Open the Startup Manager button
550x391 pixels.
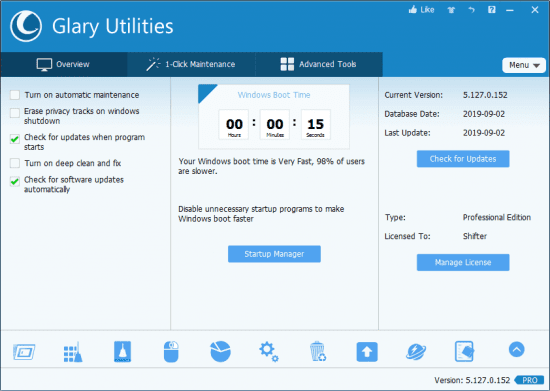point(274,254)
